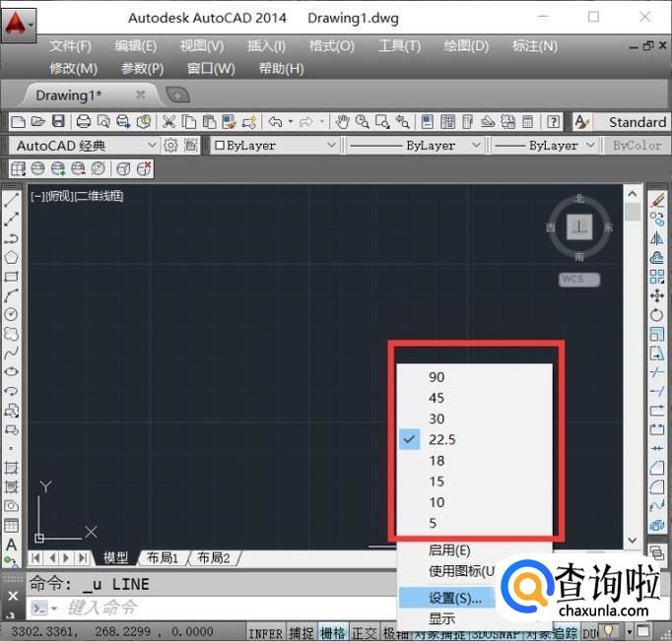Viewport: 672px width, 641px height.
Task: Select the Move tool in modify toolbar
Action: click(657, 295)
